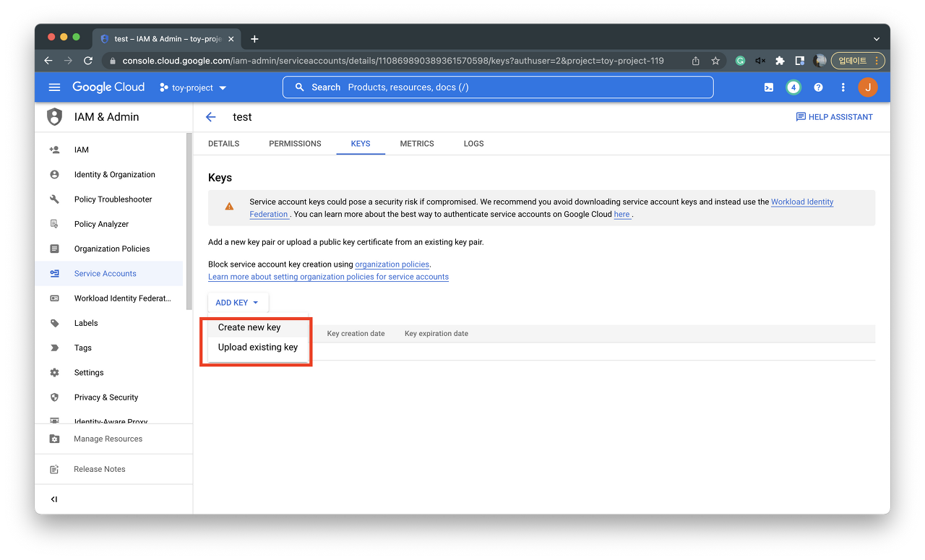The image size is (925, 560).
Task: Reload the page in browser
Action: (88, 61)
